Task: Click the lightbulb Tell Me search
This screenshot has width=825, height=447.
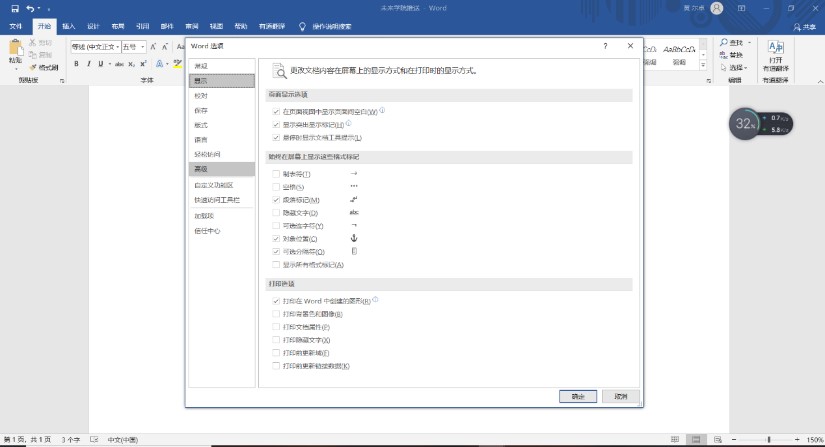Action: coord(302,26)
